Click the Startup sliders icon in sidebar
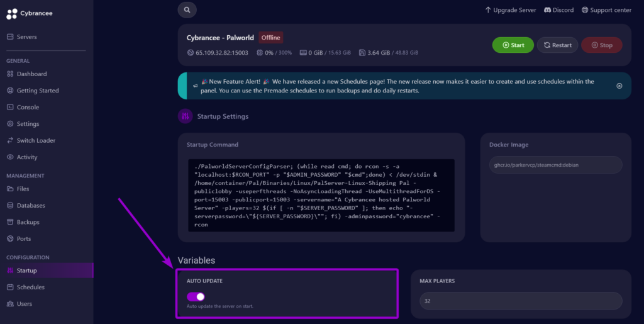This screenshot has width=644, height=324. (10, 271)
